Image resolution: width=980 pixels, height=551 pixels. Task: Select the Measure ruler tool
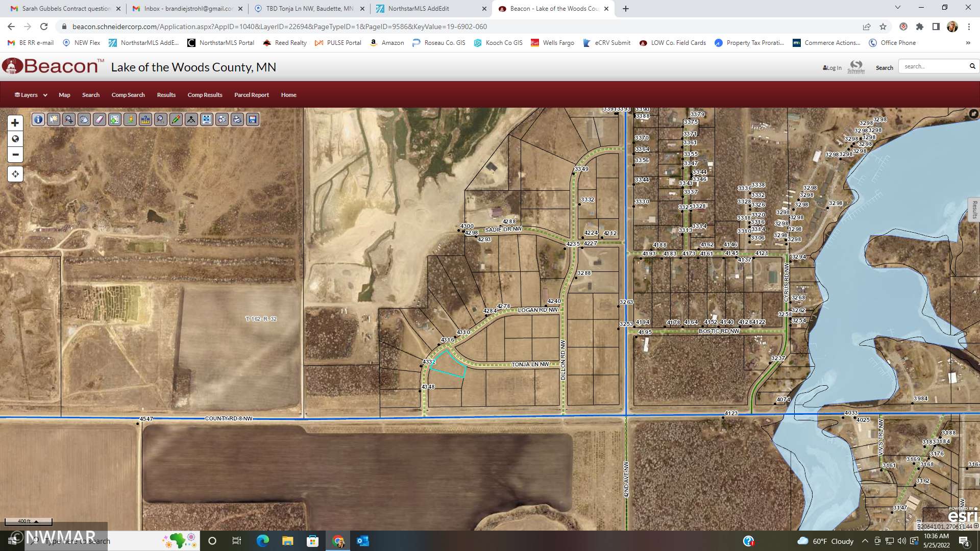click(x=145, y=119)
